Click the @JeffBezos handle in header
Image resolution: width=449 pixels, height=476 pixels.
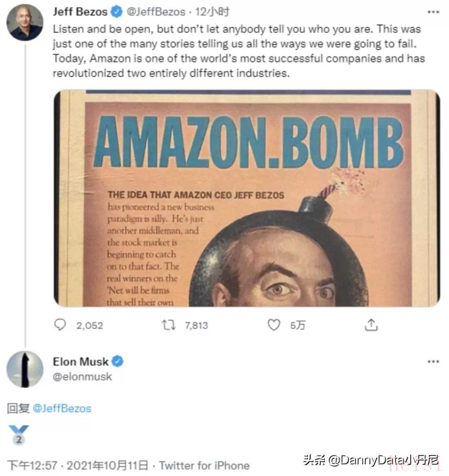click(155, 12)
